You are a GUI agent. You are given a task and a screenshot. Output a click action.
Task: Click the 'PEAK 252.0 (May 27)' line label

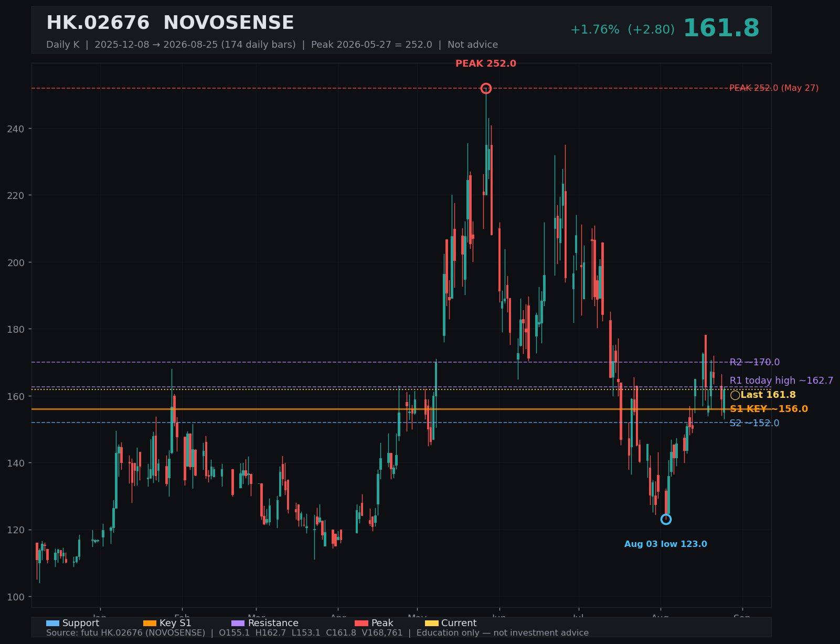pyautogui.click(x=774, y=88)
